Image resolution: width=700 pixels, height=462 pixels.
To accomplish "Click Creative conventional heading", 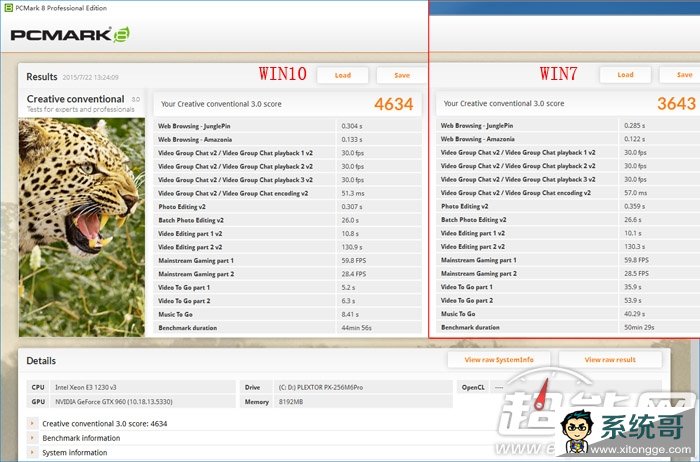I will click(x=75, y=99).
